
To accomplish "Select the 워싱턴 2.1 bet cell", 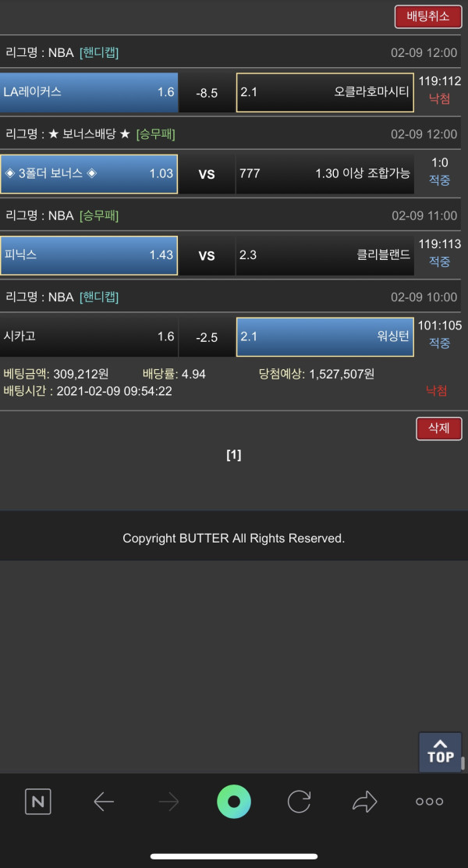I will point(324,336).
